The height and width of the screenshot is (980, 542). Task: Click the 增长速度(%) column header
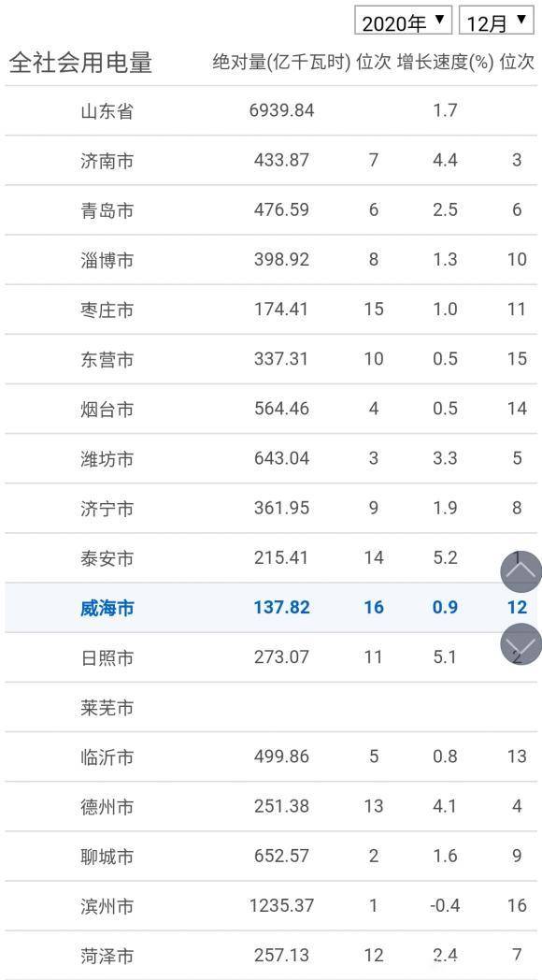tap(445, 63)
